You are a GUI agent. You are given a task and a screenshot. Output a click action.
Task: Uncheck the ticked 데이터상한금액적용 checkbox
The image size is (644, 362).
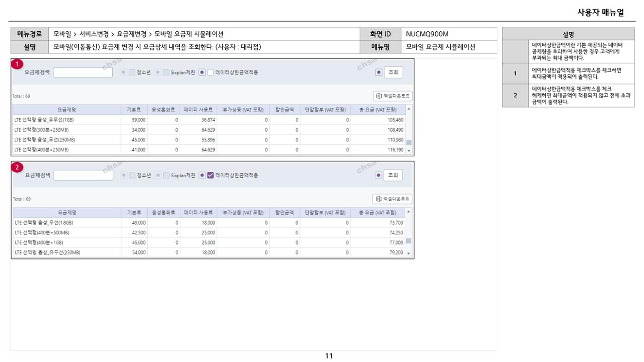tap(210, 175)
